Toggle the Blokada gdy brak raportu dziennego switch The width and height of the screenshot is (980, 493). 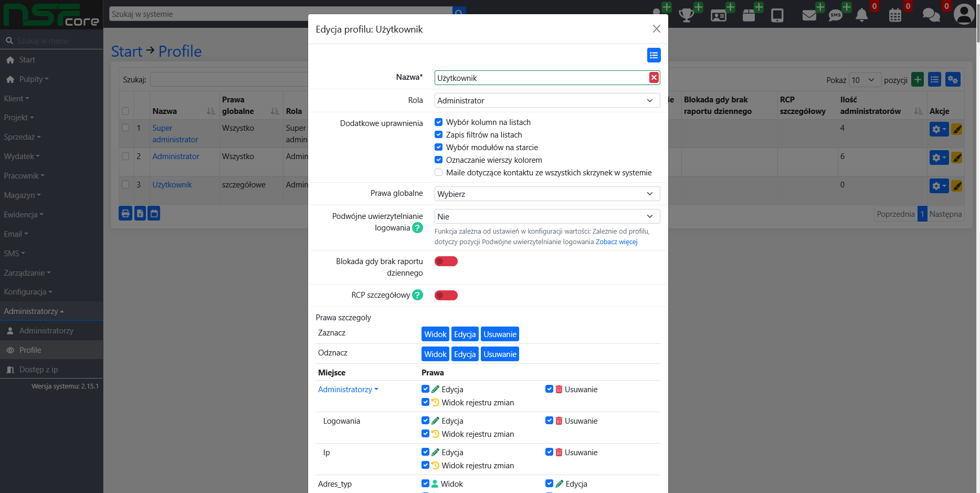pos(446,261)
